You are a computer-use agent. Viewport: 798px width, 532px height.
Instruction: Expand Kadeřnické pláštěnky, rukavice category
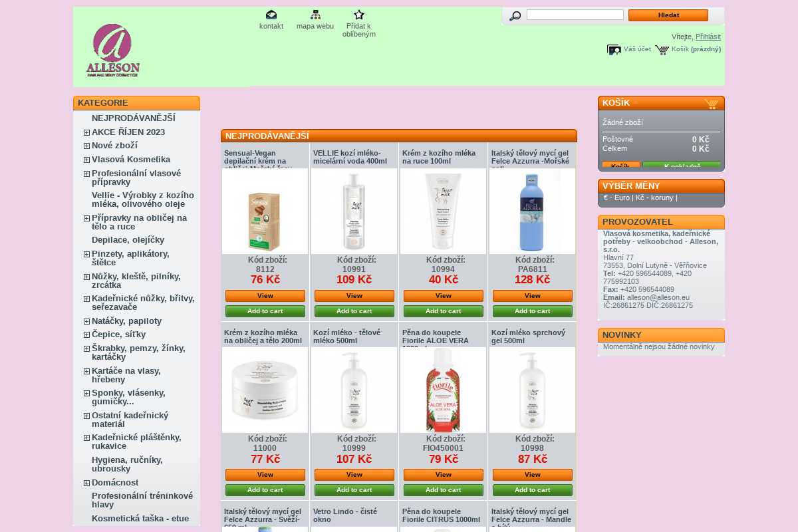(86, 438)
